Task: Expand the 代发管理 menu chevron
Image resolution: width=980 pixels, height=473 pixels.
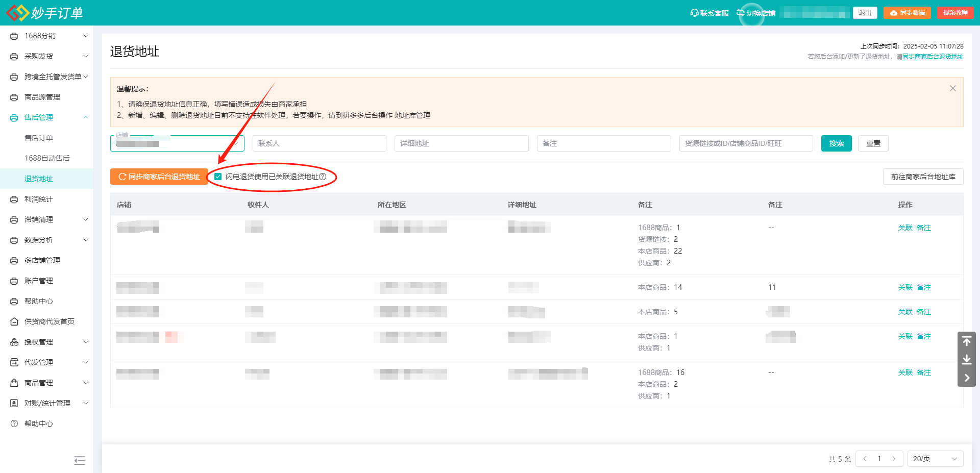Action: click(86, 362)
